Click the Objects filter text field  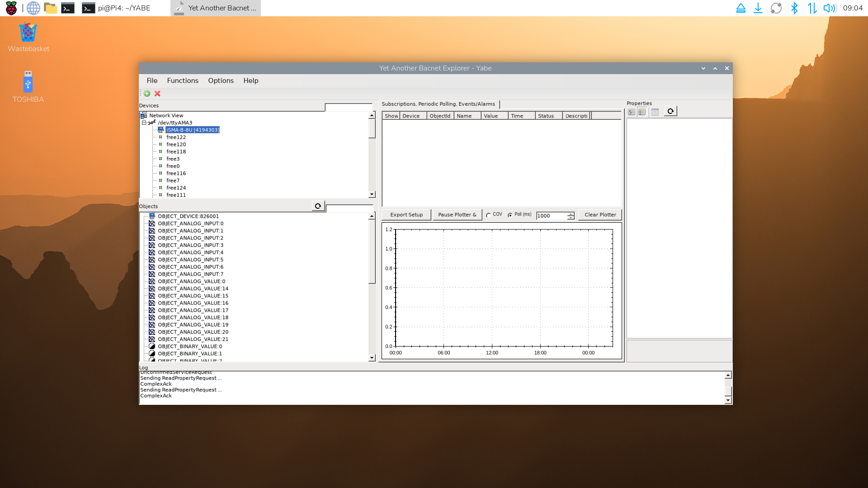[x=349, y=208]
